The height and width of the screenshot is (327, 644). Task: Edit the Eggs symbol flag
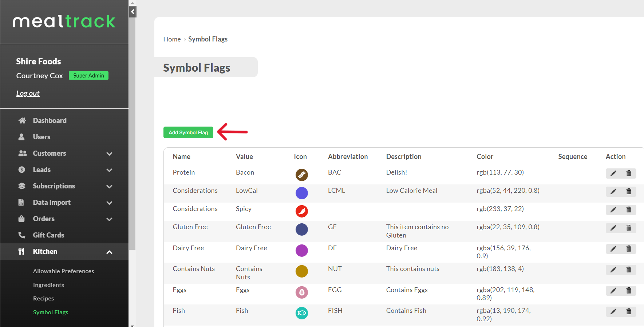613,291
